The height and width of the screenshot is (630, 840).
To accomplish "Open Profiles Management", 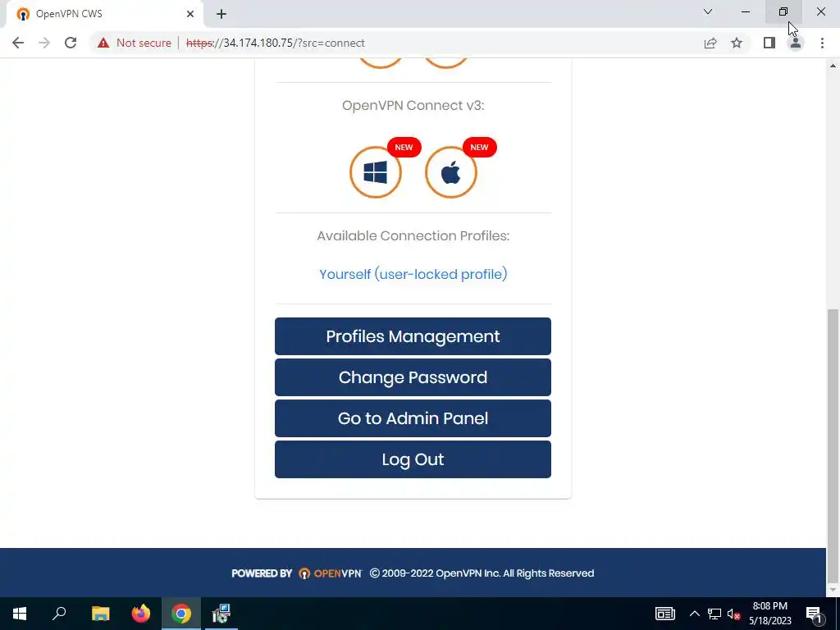I will tap(413, 336).
